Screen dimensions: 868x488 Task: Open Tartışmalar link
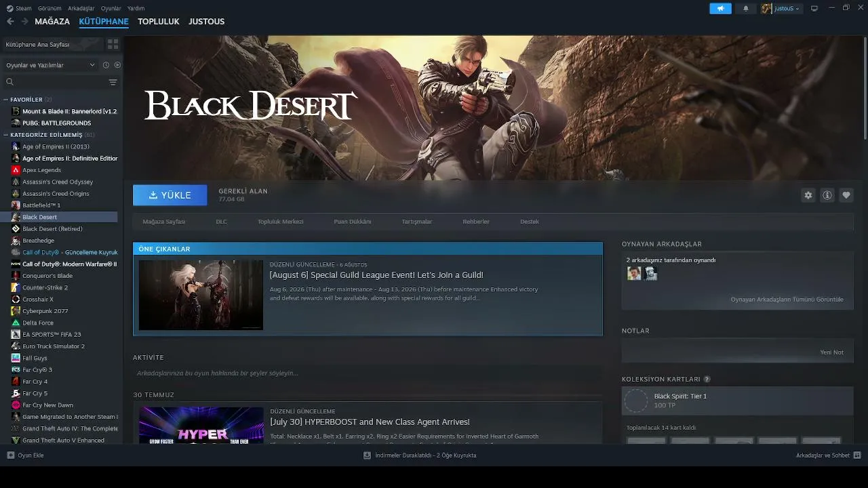click(417, 222)
